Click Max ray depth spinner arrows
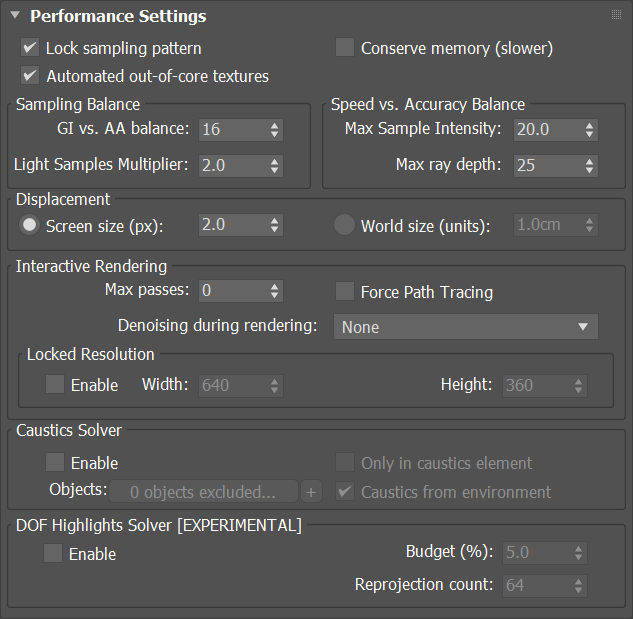The height and width of the screenshot is (619, 633). [589, 166]
